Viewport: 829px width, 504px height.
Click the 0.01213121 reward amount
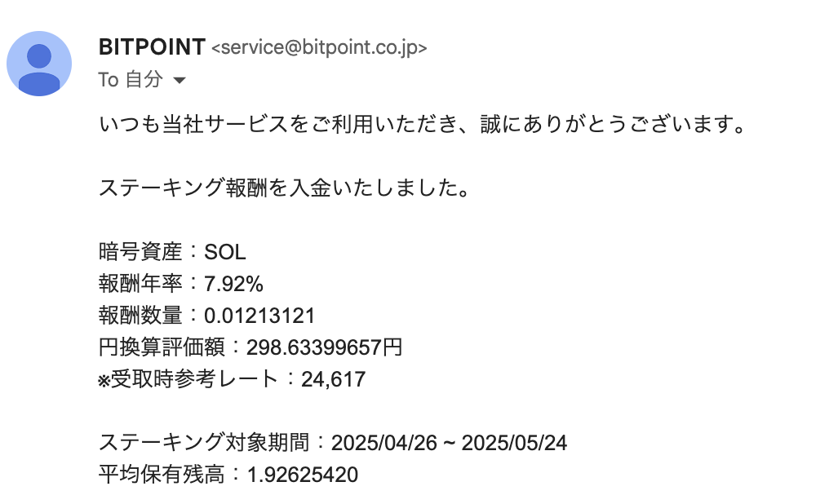coord(259,315)
